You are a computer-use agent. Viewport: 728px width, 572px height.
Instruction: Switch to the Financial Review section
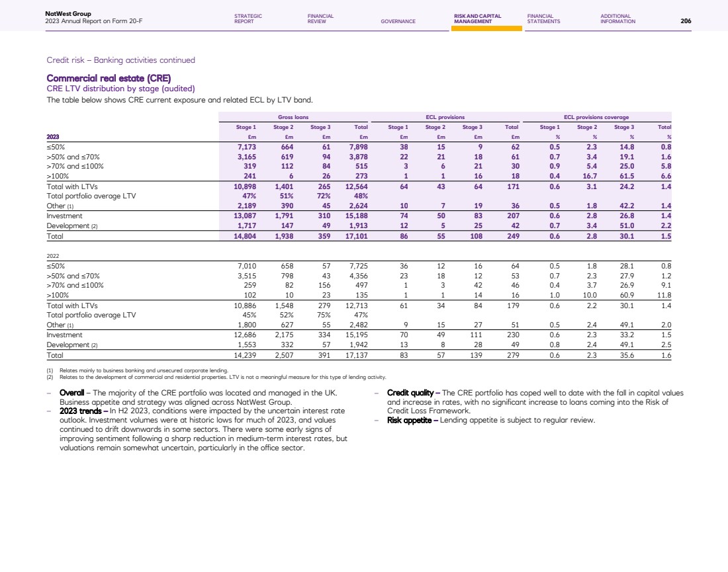[x=320, y=19]
